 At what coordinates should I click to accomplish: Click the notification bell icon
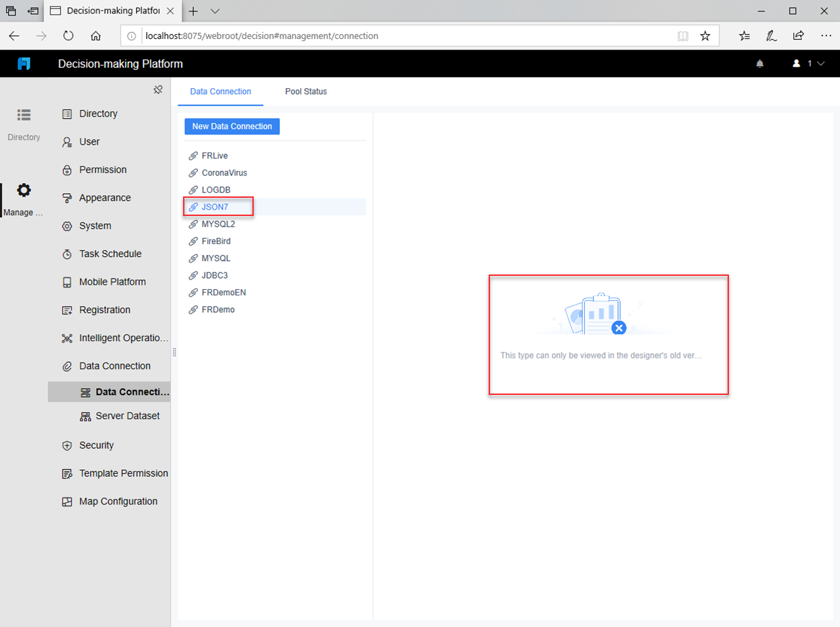760,63
